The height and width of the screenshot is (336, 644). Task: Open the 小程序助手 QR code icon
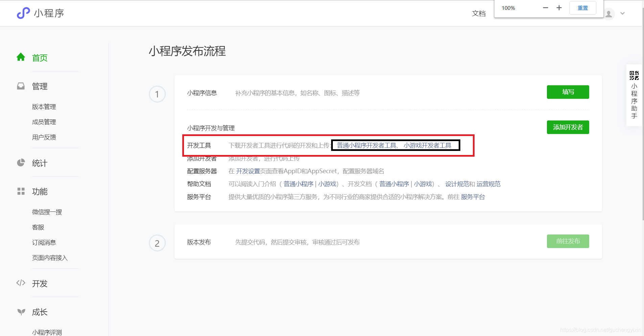(634, 75)
